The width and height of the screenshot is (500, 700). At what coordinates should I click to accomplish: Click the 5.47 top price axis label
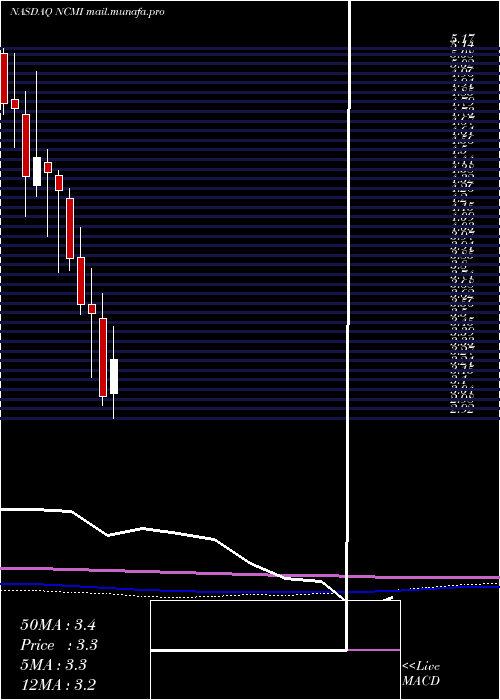[462, 40]
